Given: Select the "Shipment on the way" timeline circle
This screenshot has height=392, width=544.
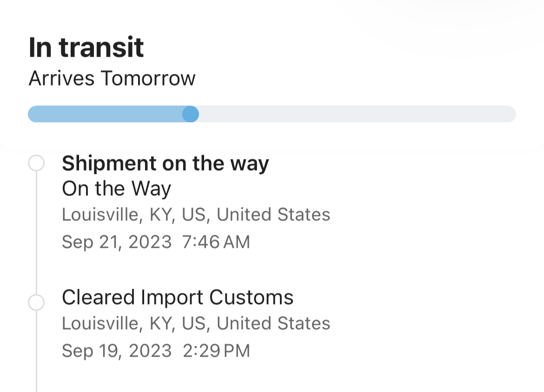Looking at the screenshot, I should (36, 164).
